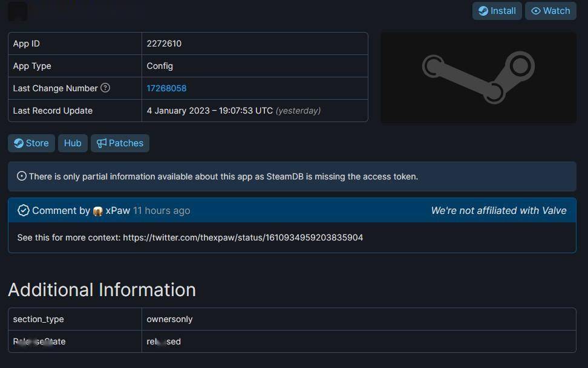Select the App ID value 2272610

[165, 44]
